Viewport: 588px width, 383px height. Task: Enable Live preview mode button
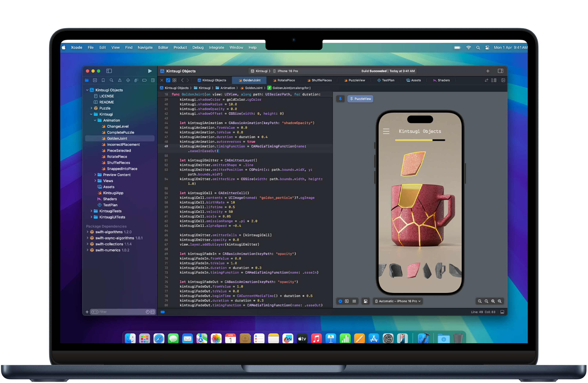340,301
